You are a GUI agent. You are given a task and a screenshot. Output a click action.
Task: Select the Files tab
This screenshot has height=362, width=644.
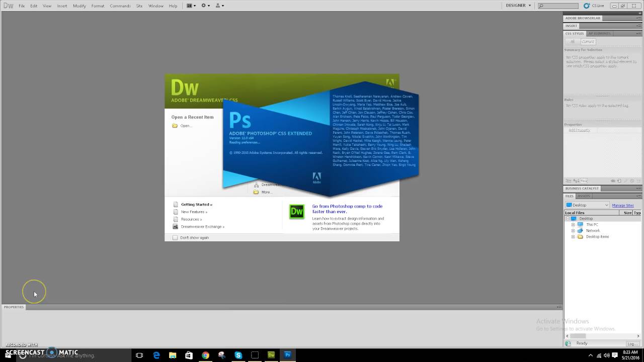point(570,196)
